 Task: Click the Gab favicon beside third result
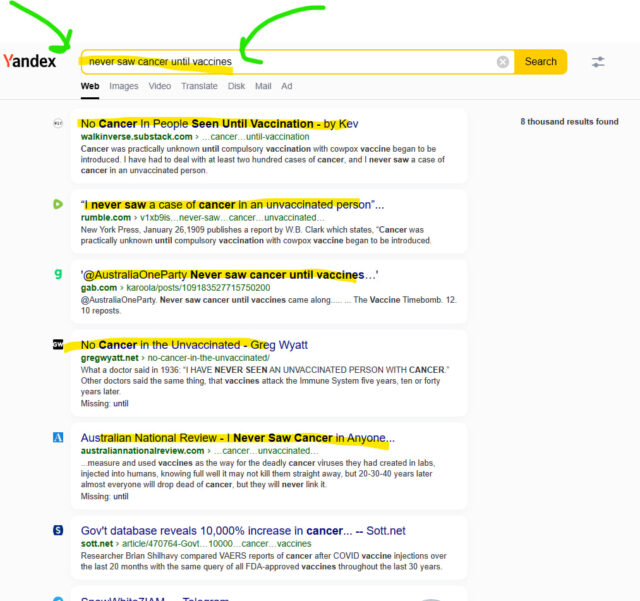(58, 274)
